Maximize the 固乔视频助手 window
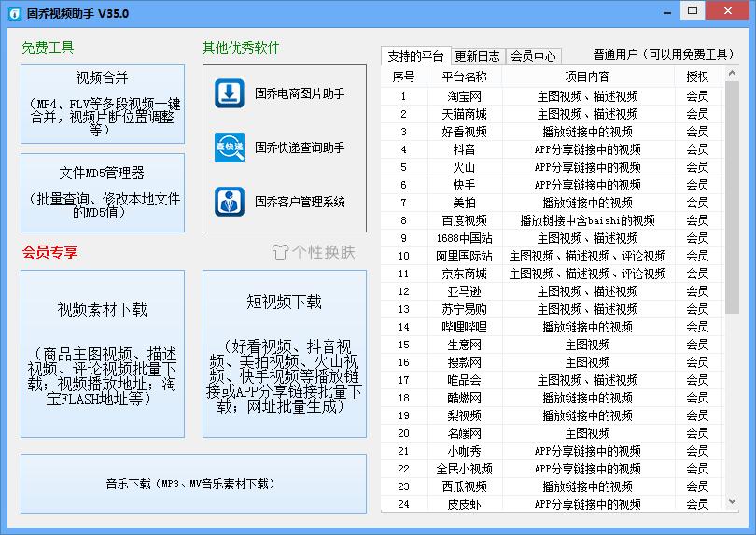This screenshot has width=756, height=535. point(693,10)
